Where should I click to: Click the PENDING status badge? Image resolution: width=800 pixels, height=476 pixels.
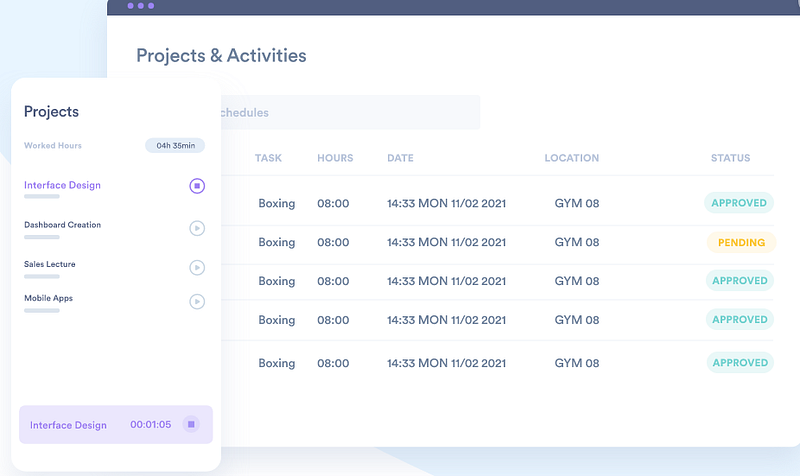pos(741,242)
